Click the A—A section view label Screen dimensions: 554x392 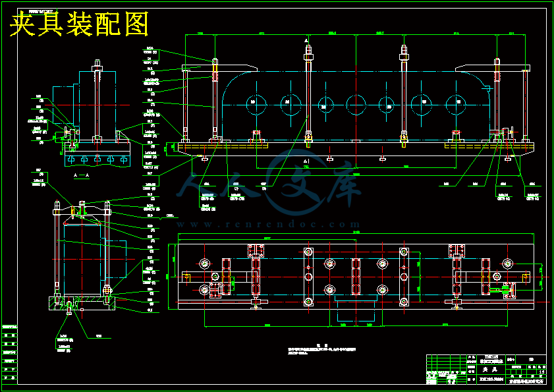81,175
